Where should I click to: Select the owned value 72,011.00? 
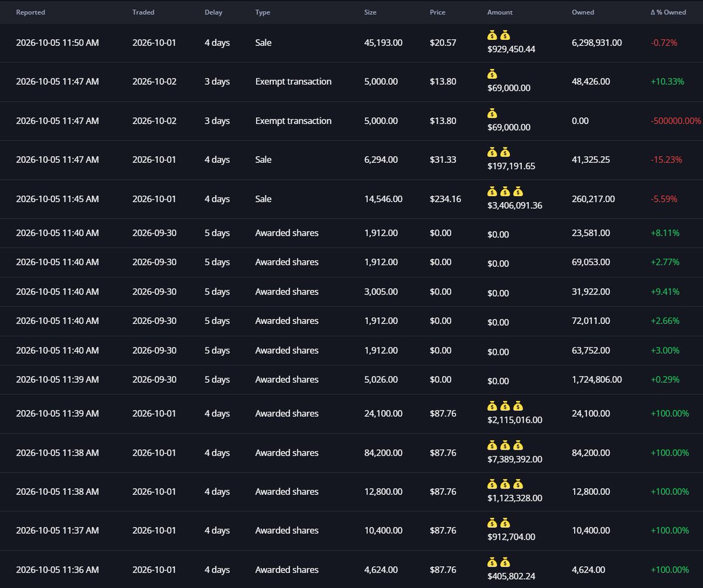click(x=591, y=321)
